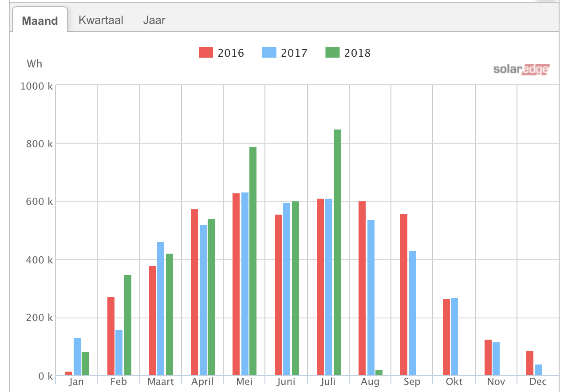Switch to the Kwartaal tab
The image size is (568, 392).
(x=101, y=20)
